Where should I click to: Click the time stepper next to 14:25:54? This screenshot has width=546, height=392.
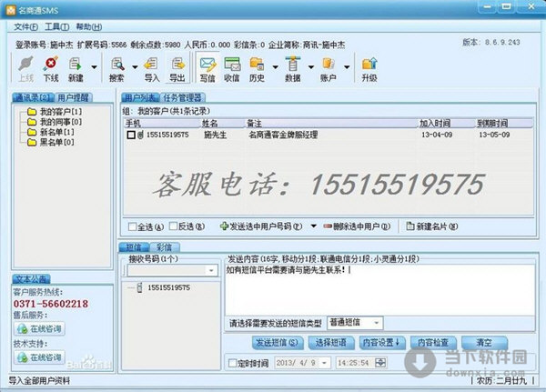click(380, 363)
